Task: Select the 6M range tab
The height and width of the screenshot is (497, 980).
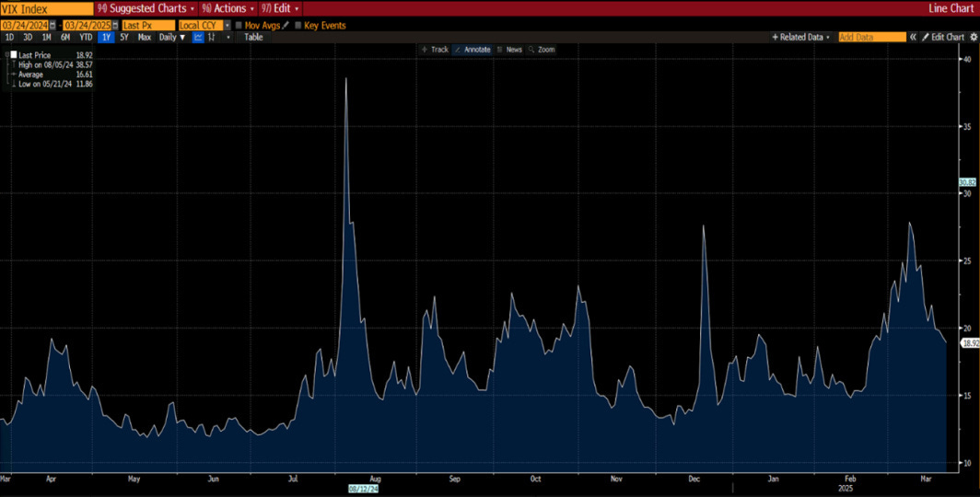Action: point(65,37)
